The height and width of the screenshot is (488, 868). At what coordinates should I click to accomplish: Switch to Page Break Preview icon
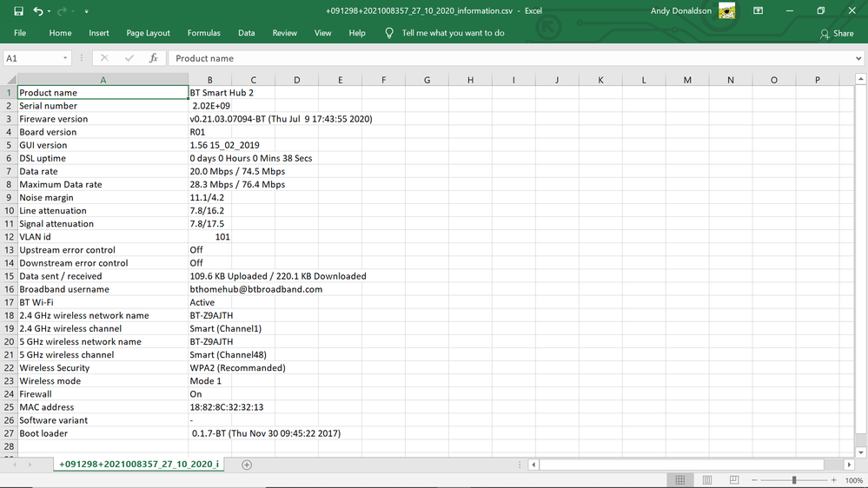(734, 480)
